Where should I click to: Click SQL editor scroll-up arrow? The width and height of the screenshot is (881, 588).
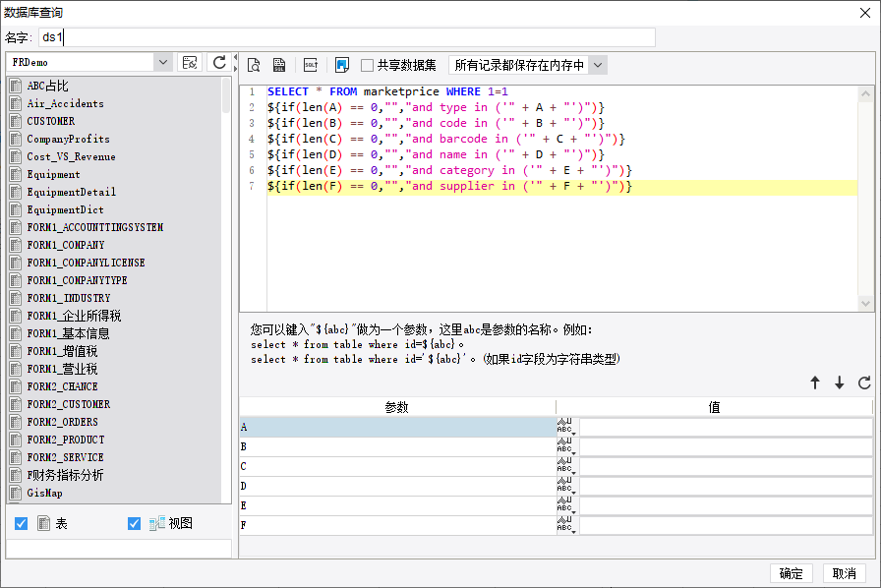pos(865,93)
